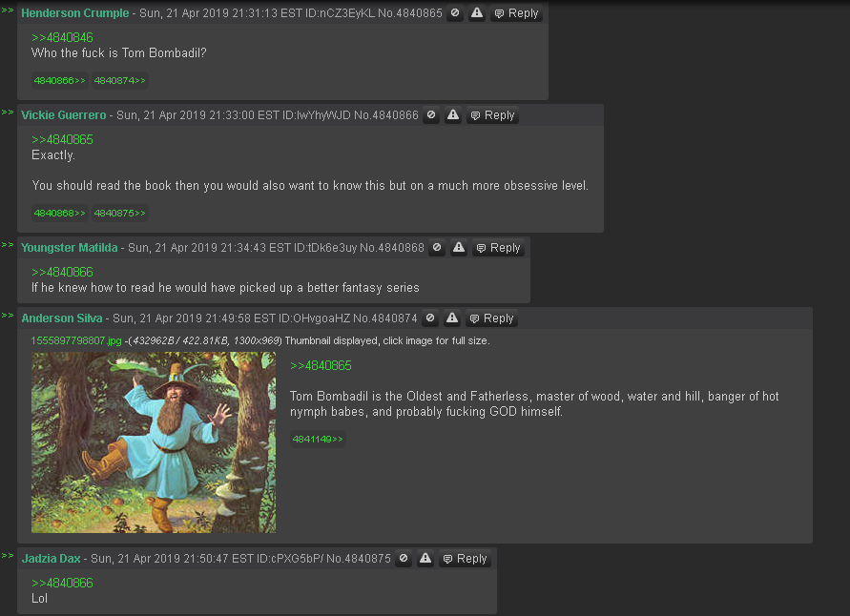Reply to Henderson Crumple's post
850x616 pixels.
click(516, 13)
